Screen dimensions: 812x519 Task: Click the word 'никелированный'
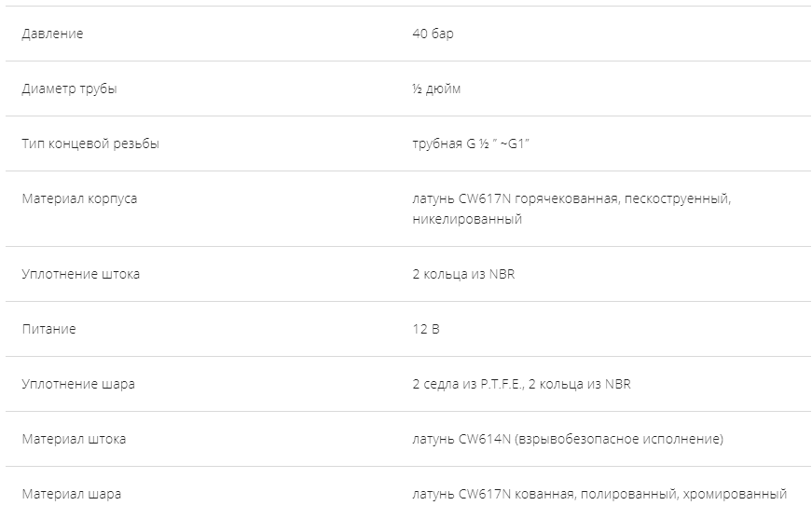(467, 219)
